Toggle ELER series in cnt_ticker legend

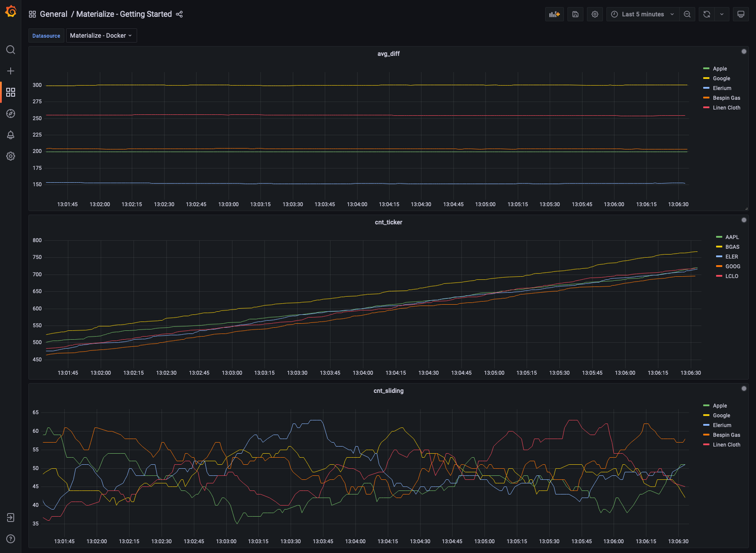[732, 257]
